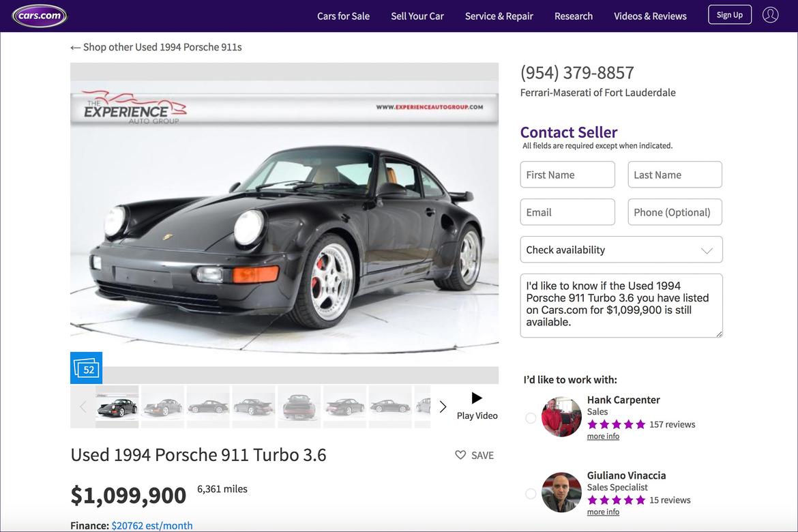Screen dimensions: 798x532
Task: Click the cars.com logo
Action: tap(39, 15)
